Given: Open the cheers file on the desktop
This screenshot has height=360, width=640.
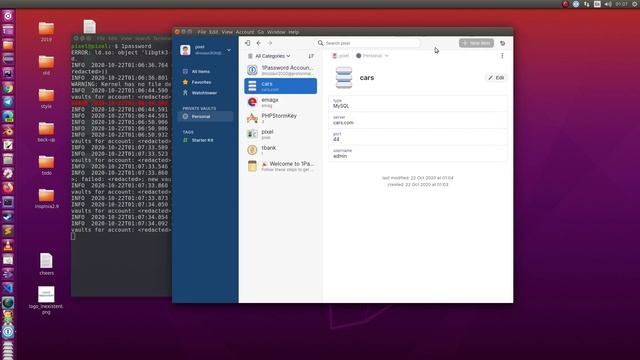Looking at the screenshot, I should (x=46, y=264).
